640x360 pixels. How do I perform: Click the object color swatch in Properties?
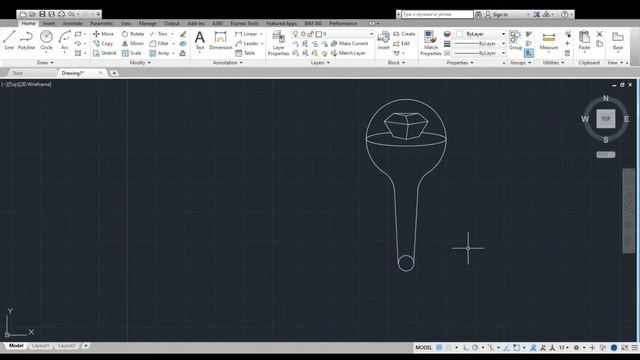coord(447,34)
